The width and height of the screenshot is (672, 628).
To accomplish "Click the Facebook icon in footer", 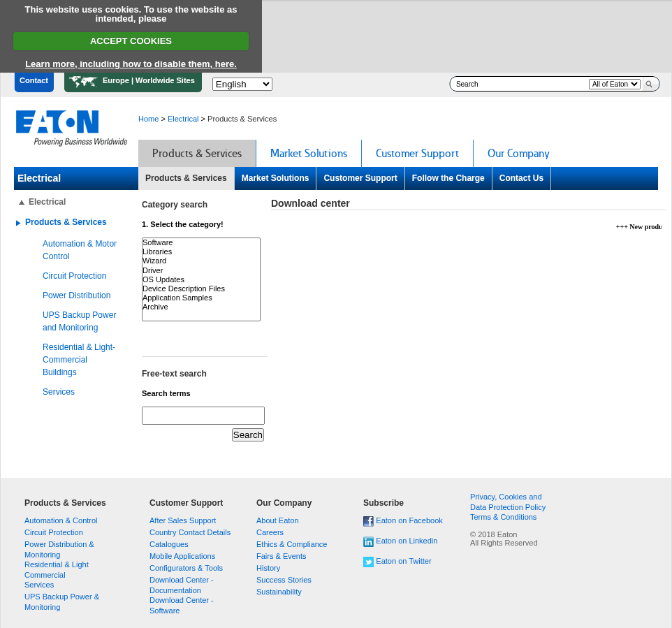I will (x=368, y=521).
